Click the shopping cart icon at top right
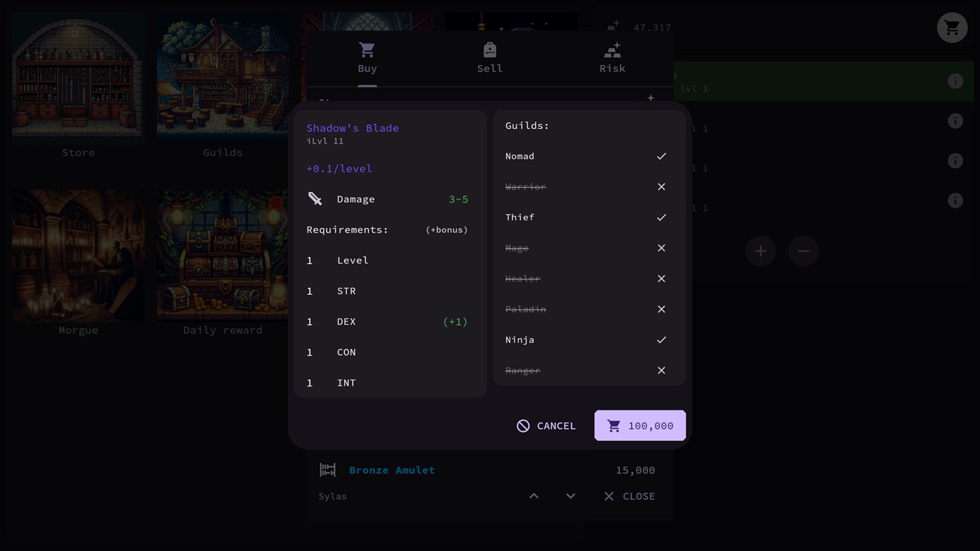The height and width of the screenshot is (551, 980). (x=951, y=28)
